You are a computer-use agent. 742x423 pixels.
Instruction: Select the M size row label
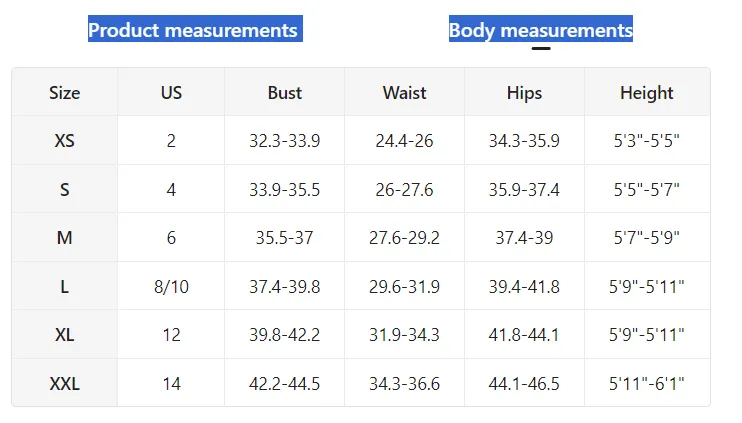coord(64,238)
